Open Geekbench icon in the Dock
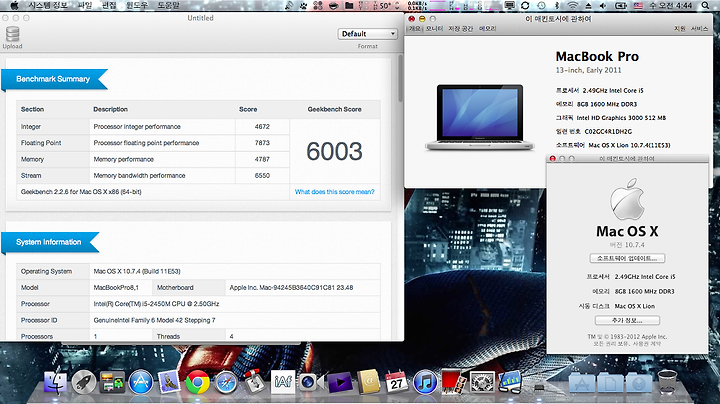Image resolution: width=720 pixels, height=404 pixels. click(x=511, y=382)
